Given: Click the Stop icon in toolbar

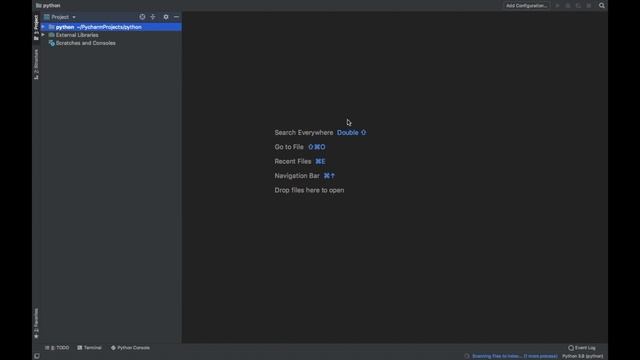Looking at the screenshot, I should point(589,6).
